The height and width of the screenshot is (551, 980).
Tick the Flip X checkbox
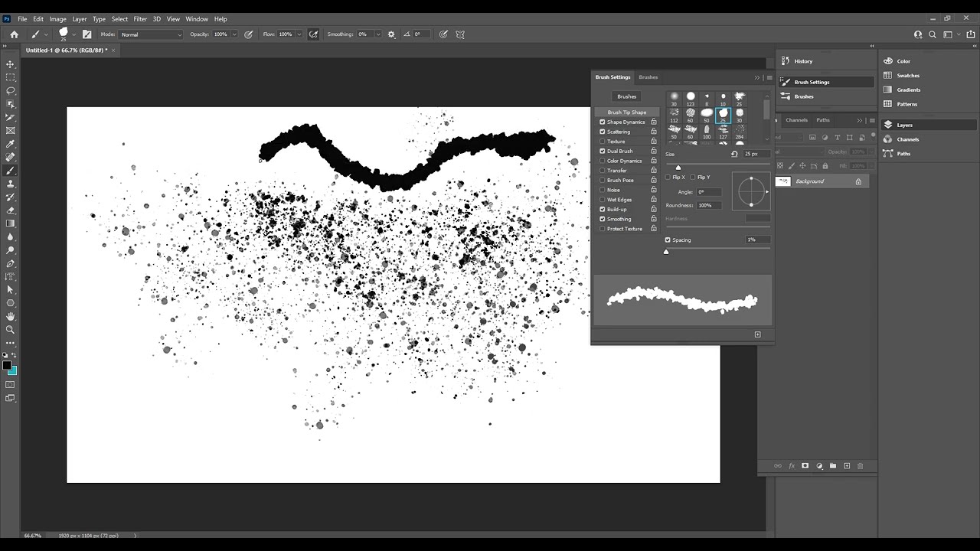click(668, 178)
